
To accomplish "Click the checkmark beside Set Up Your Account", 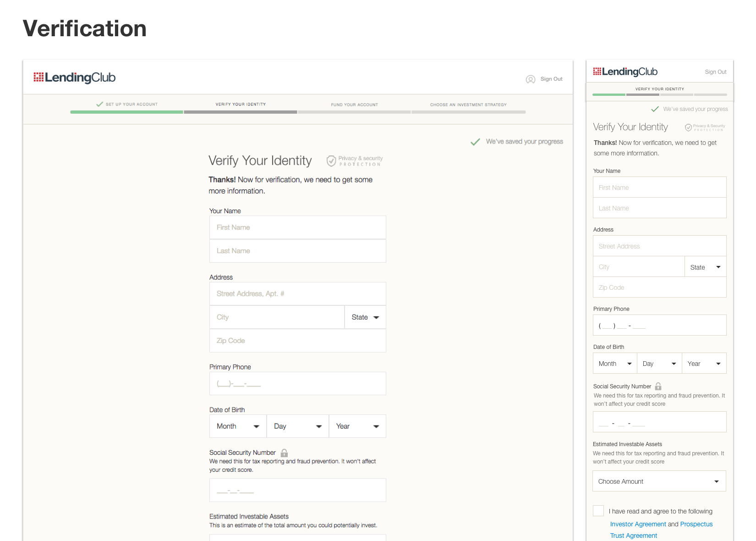I will (99, 104).
